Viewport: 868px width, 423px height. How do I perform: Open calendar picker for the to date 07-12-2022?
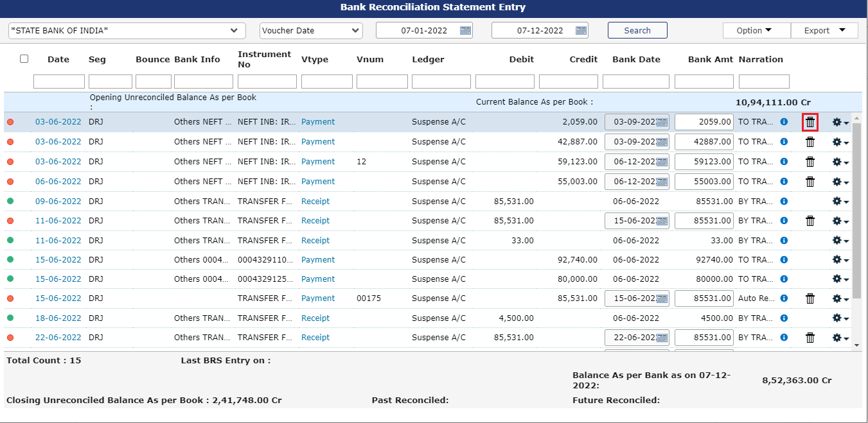coord(581,30)
